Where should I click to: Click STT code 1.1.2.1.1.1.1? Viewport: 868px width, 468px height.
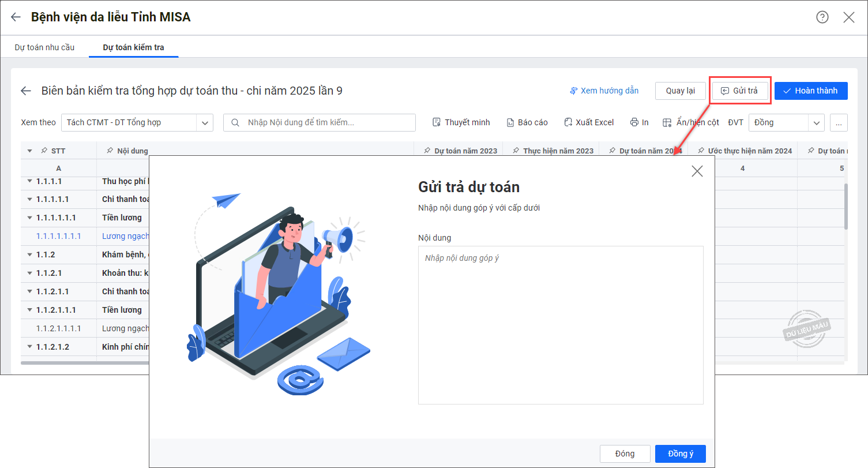point(58,328)
